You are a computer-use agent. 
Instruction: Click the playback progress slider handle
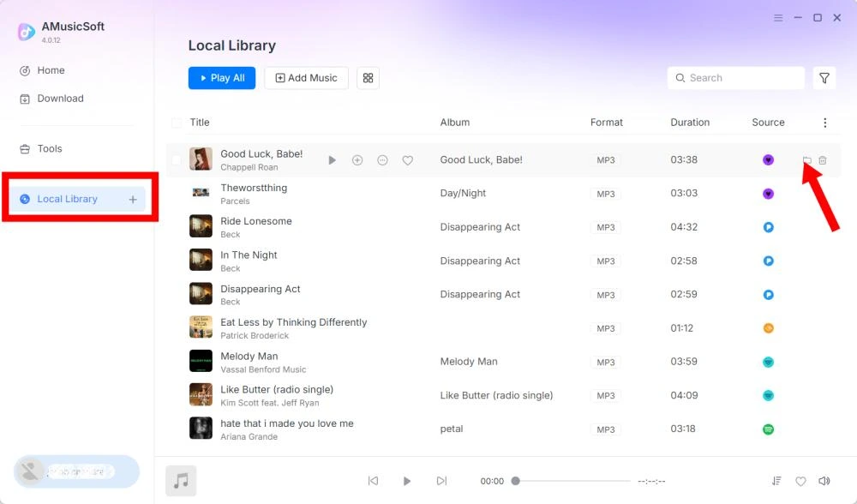click(x=515, y=481)
